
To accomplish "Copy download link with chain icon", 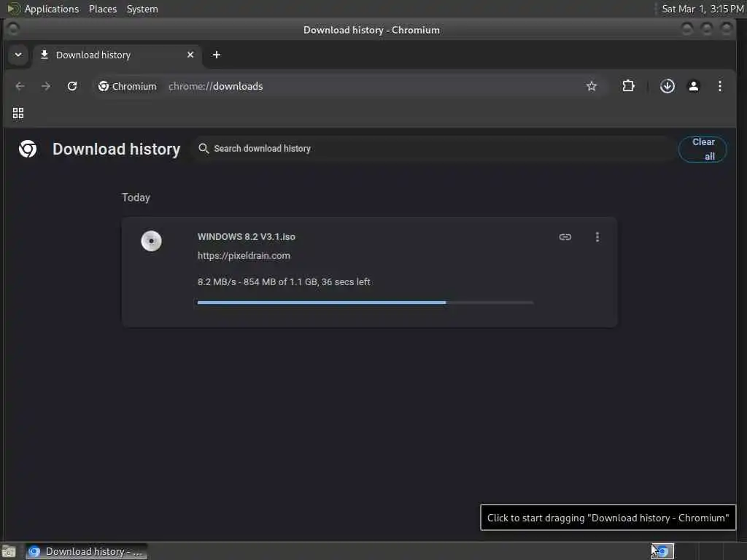I will (x=565, y=237).
